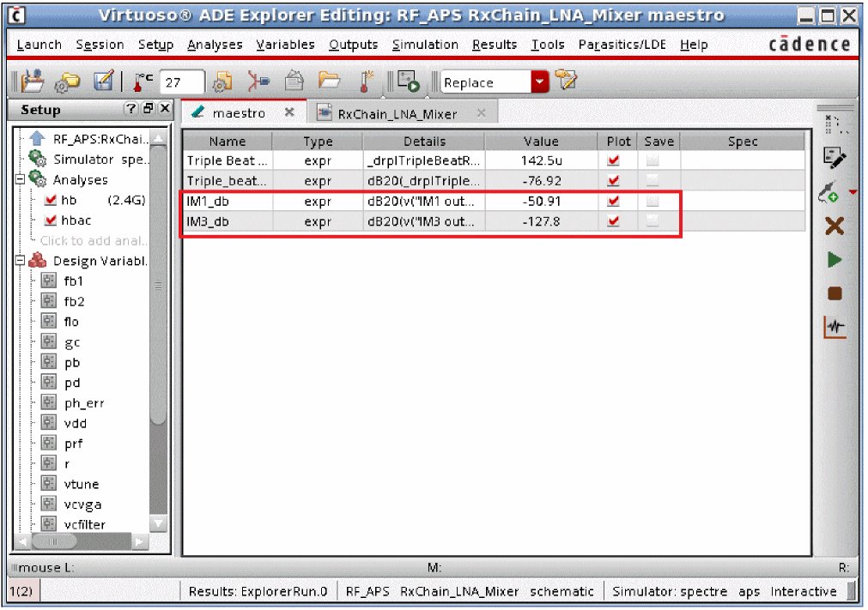Screen dimensions: 868x610
Task: Open the Setup menu
Action: [155, 45]
